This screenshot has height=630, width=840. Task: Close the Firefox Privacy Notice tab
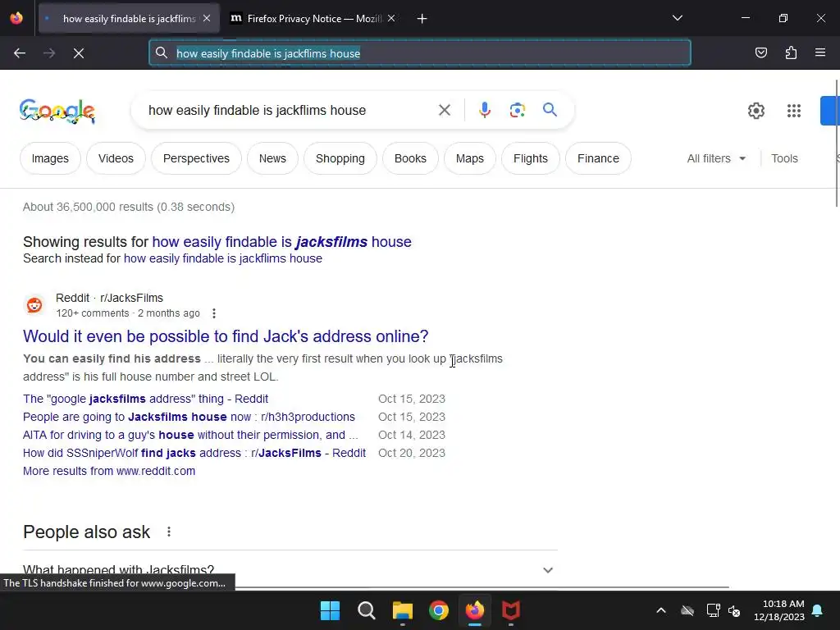tap(391, 18)
